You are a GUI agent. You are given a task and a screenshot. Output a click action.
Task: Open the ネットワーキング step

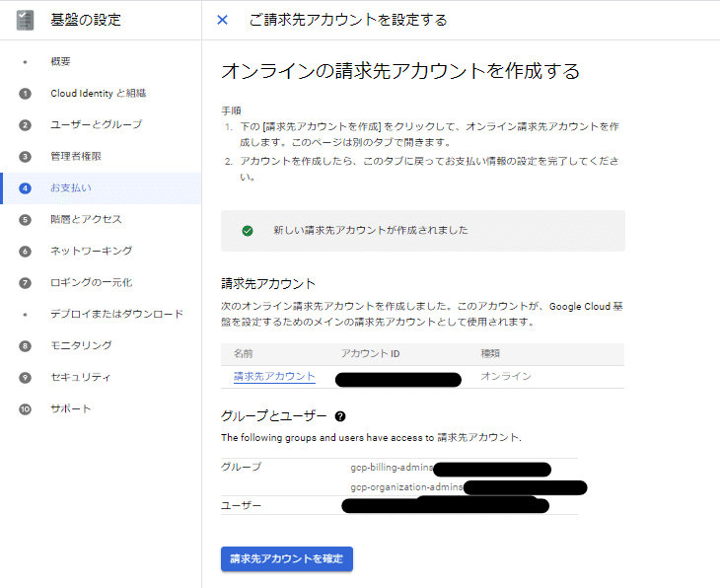92,251
